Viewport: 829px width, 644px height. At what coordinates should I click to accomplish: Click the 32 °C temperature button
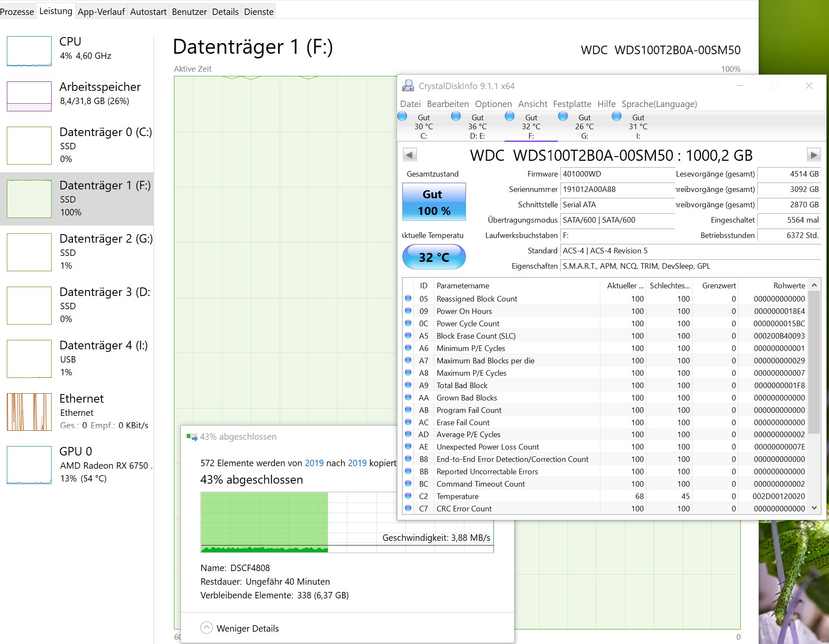point(434,257)
